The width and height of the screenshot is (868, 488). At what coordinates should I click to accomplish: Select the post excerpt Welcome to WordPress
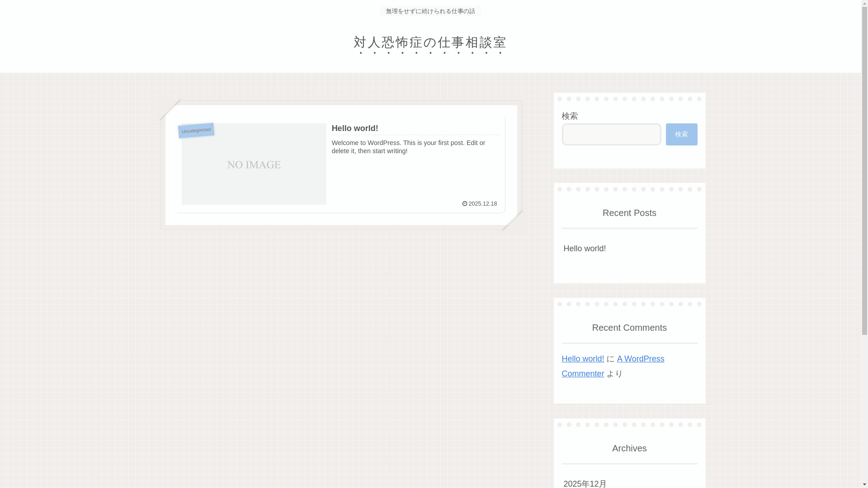408,147
